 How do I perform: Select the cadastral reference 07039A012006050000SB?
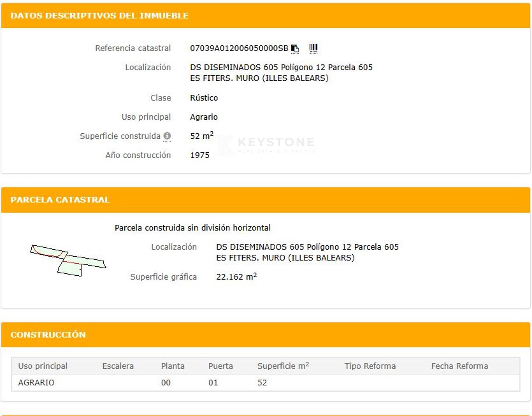pos(239,48)
